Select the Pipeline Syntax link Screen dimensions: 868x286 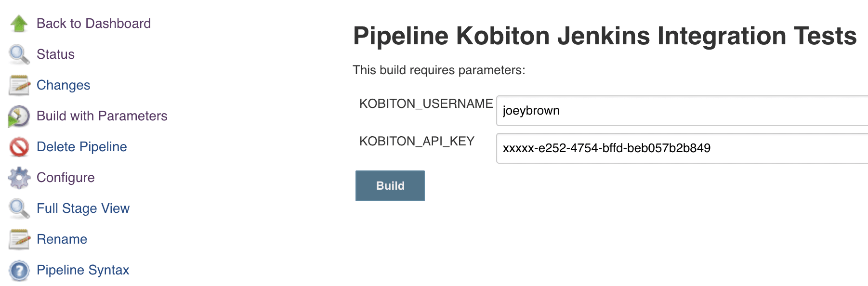(x=83, y=270)
